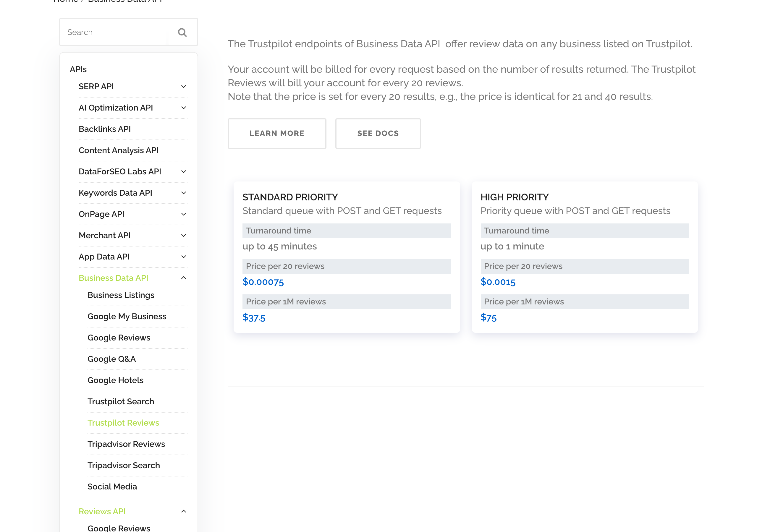757x532 pixels.
Task: Open AI Optimization API menu item
Action: tap(116, 108)
